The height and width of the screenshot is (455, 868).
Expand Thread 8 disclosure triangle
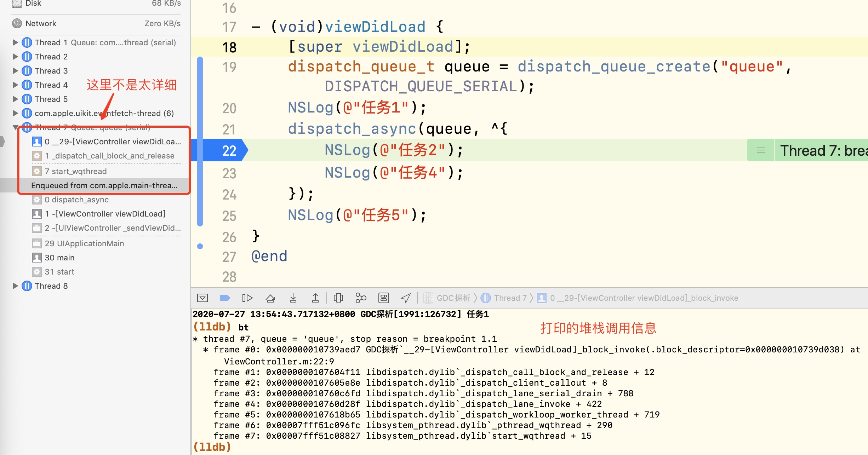[x=15, y=286]
